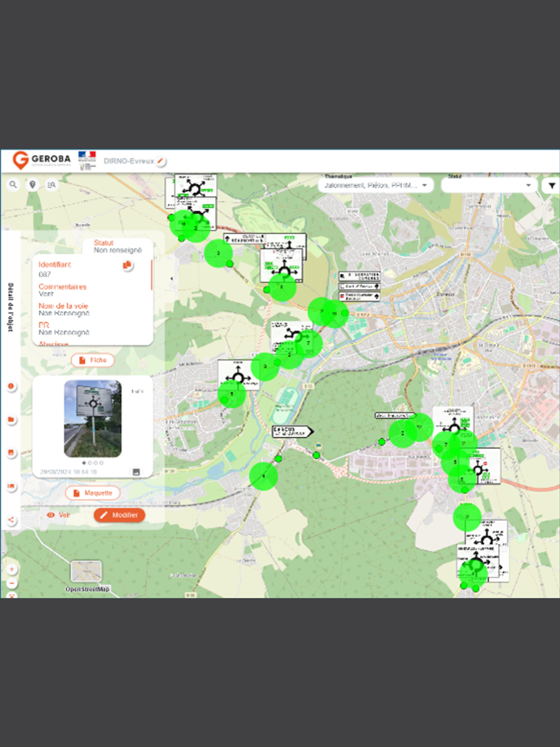
Task: Edit the DIRNO-Evreux name with the pencil icon
Action: pyautogui.click(x=161, y=161)
